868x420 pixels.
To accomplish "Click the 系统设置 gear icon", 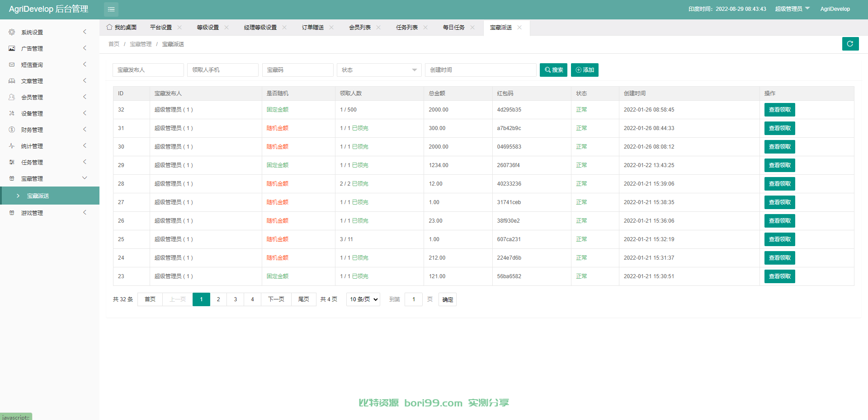I will (x=12, y=32).
